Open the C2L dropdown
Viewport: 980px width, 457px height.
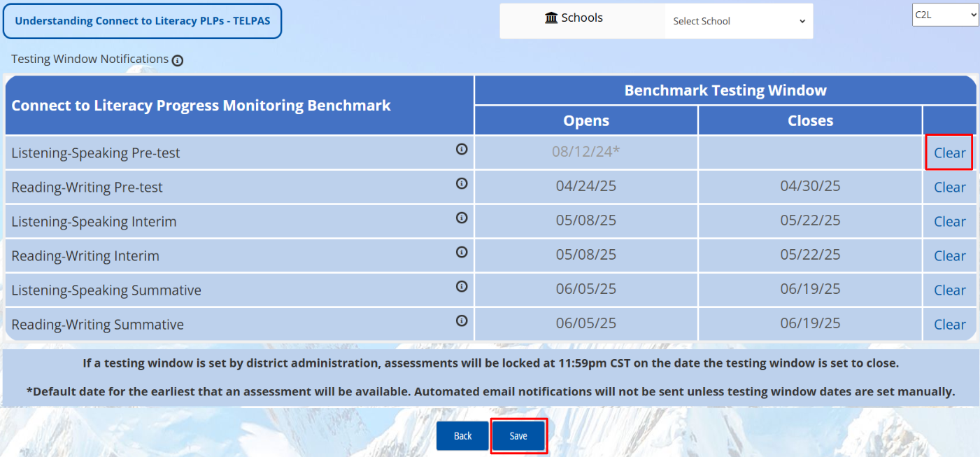tap(945, 15)
